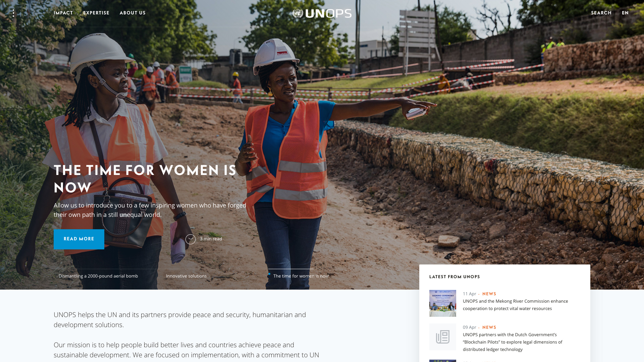The width and height of the screenshot is (644, 362).
Task: Open the EN language selector
Action: 625,13
